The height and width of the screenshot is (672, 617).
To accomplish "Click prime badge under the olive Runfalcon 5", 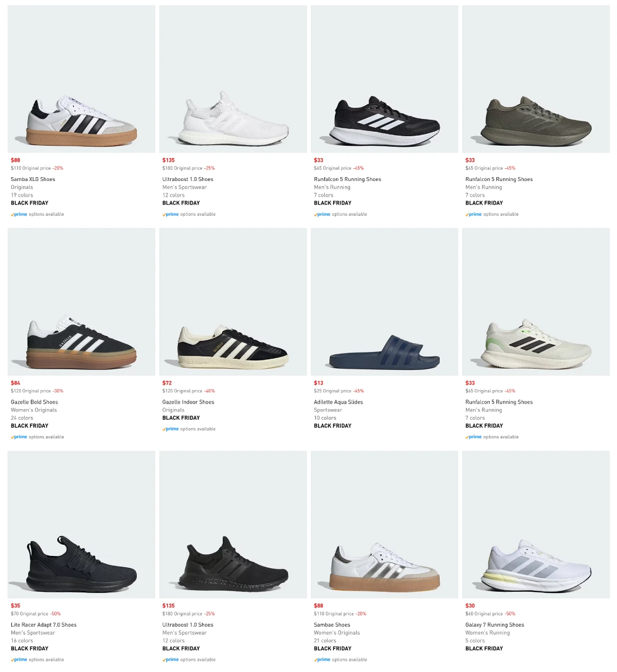I will point(474,214).
